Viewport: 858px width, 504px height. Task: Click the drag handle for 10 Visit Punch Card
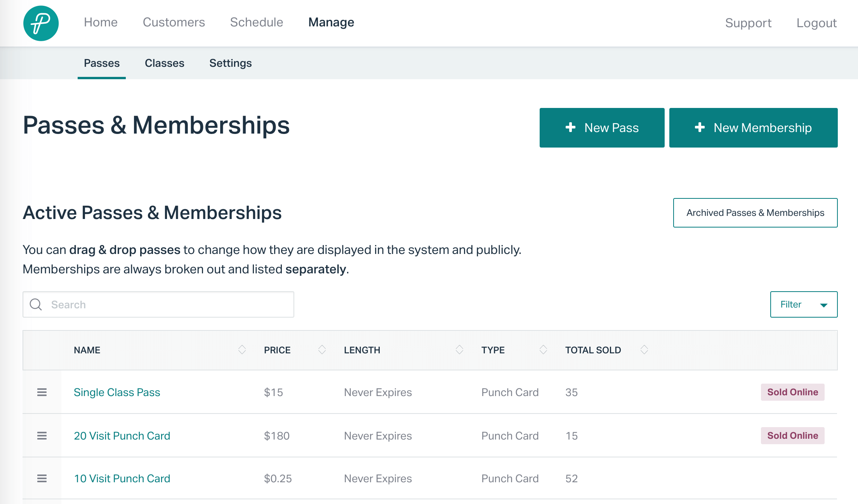[x=42, y=478]
